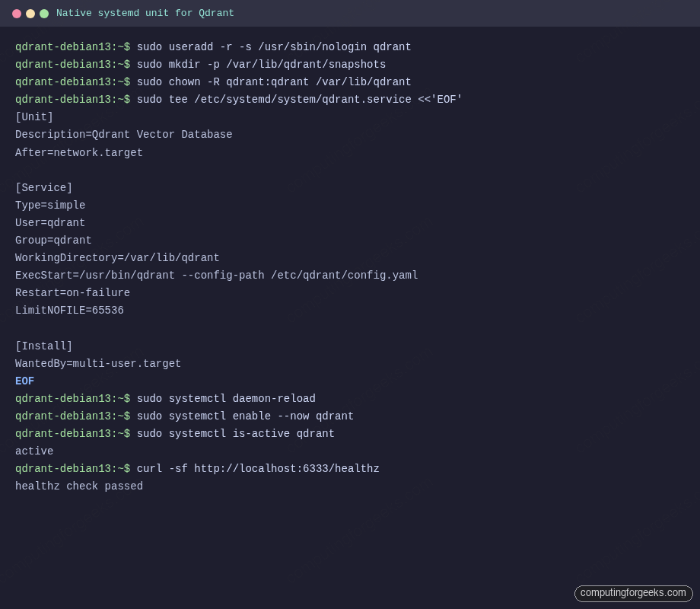Click the "sudo systemctl daemon-reload" command
Viewport: 700px width, 609px height.
[x=226, y=399]
